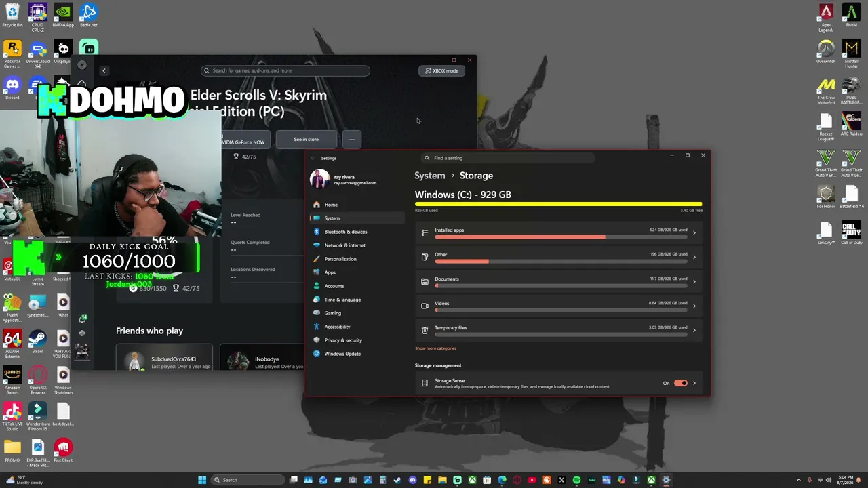Select the ARC Raiders desktop icon

[x=851, y=125]
